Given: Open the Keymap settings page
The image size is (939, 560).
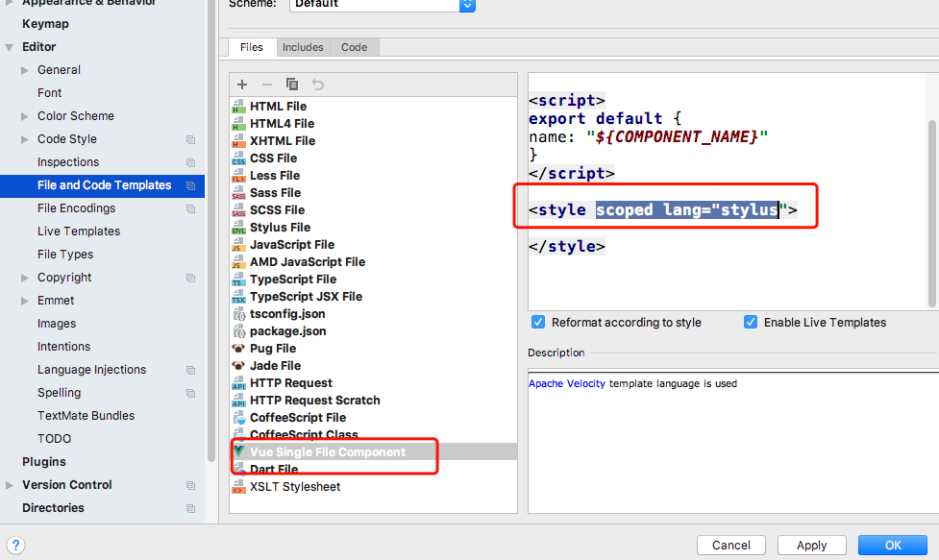Looking at the screenshot, I should (x=45, y=24).
